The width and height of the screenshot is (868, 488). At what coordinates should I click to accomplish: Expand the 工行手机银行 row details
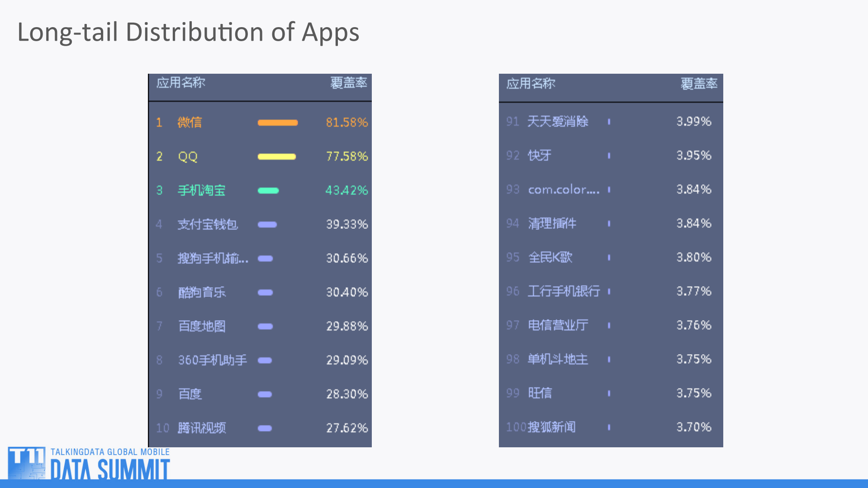pos(564,291)
